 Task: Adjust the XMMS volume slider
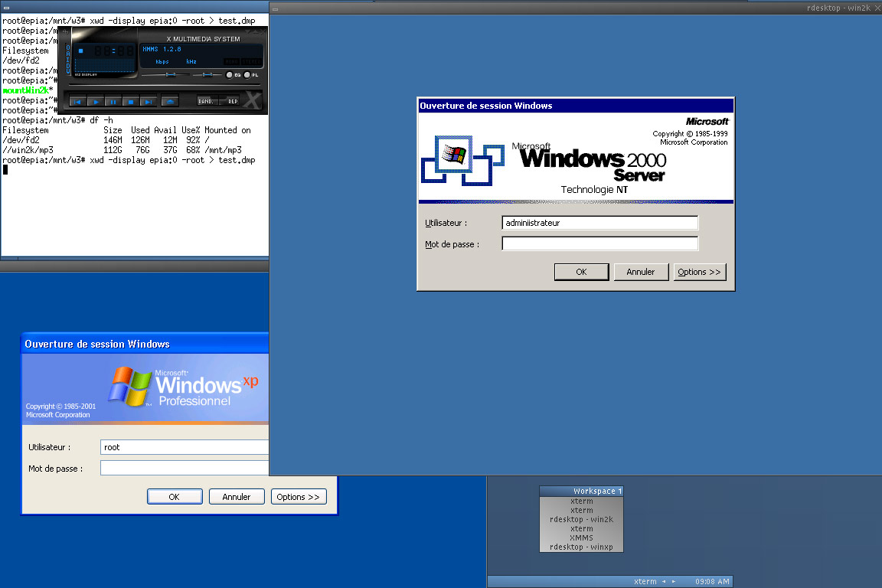click(x=171, y=75)
